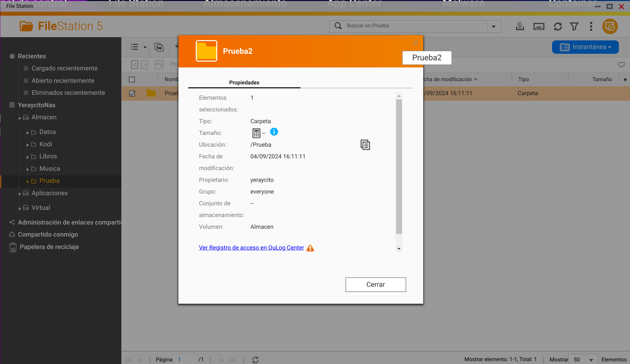The image size is (630, 364).
Task: Click the calculate folder size icon
Action: 256,133
